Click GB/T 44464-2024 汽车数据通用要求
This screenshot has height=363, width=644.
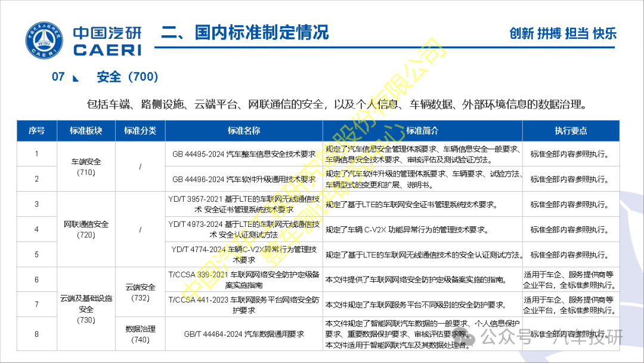(x=244, y=334)
